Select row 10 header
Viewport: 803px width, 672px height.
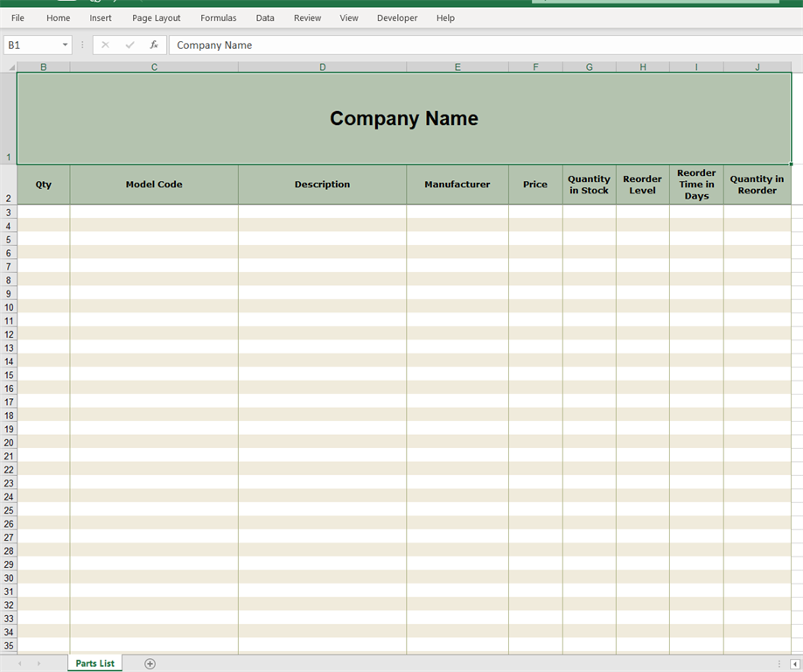point(8,307)
